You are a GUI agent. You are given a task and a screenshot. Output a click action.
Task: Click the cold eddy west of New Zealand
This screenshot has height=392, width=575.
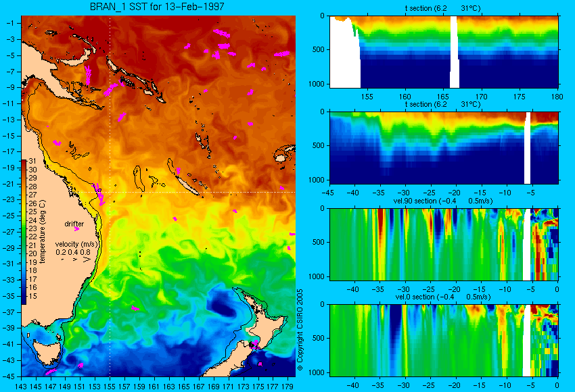(x=221, y=306)
